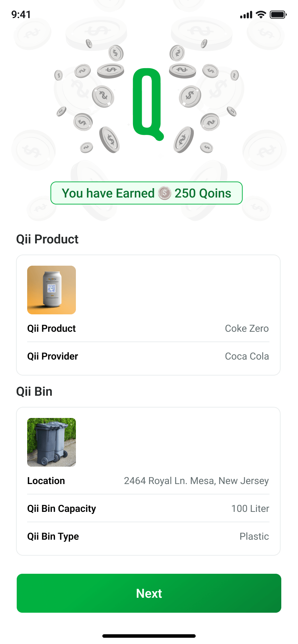Select the Coke Zero product value
The image size is (298, 644).
pyautogui.click(x=246, y=329)
